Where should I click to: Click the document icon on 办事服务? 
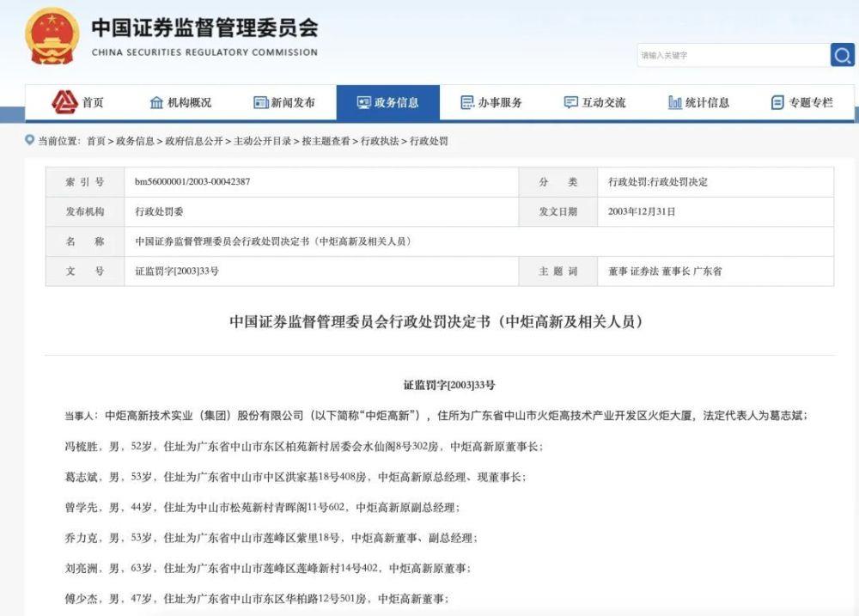466,101
